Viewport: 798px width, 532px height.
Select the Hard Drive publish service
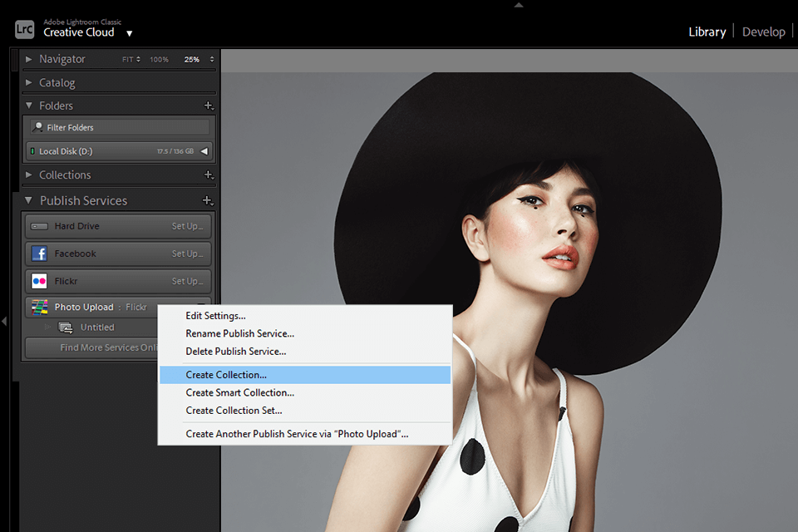click(118, 226)
